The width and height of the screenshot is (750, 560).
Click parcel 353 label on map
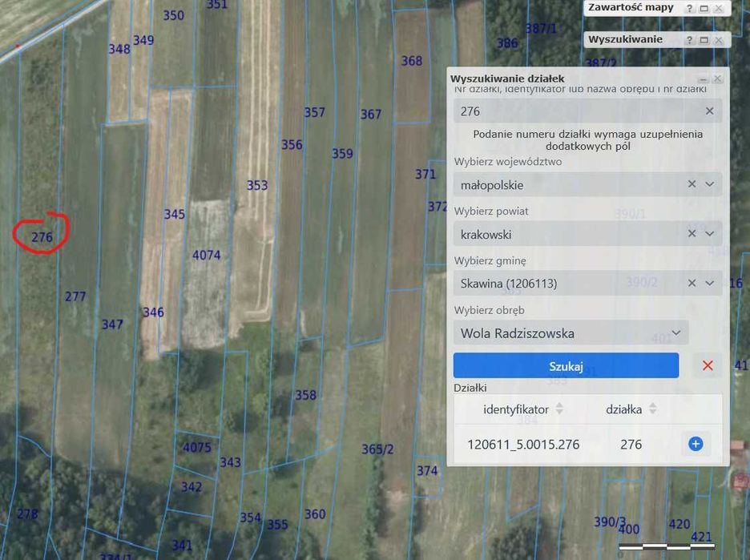click(x=257, y=185)
